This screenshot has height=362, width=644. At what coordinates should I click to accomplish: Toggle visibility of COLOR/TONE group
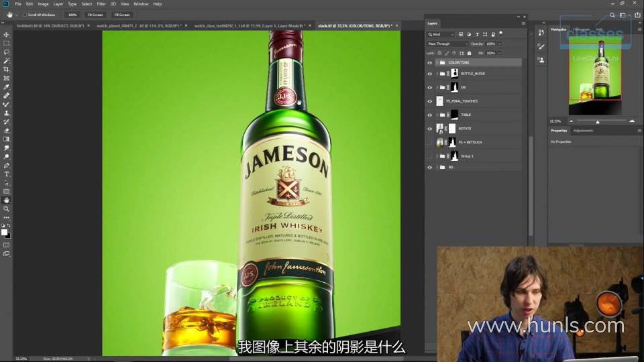(429, 63)
